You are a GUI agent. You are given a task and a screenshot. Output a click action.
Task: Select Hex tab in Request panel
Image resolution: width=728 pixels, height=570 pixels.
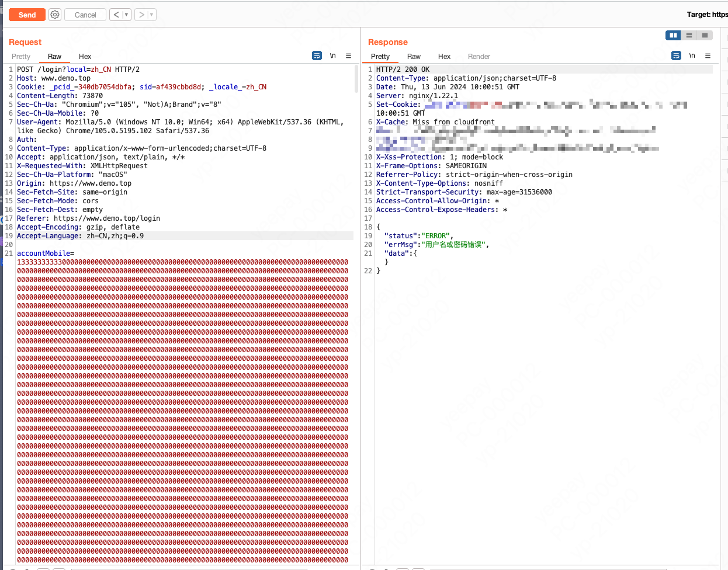[x=85, y=57]
